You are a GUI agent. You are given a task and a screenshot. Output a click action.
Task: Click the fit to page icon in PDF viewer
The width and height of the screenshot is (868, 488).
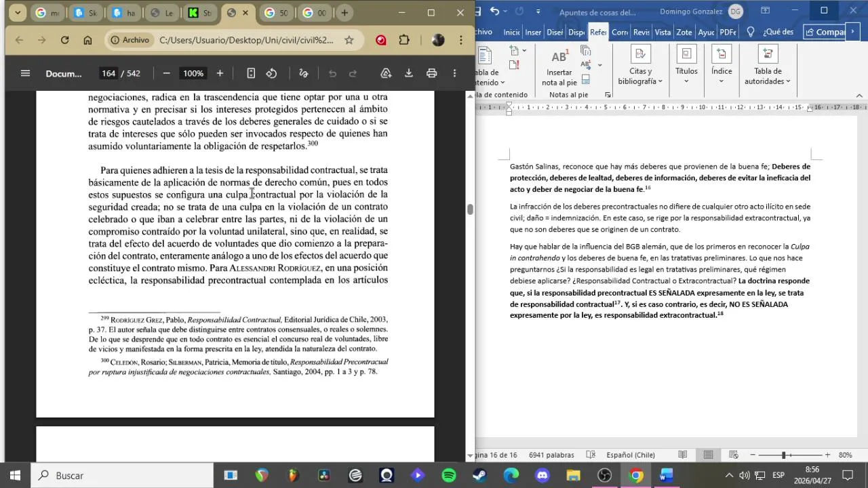click(251, 73)
